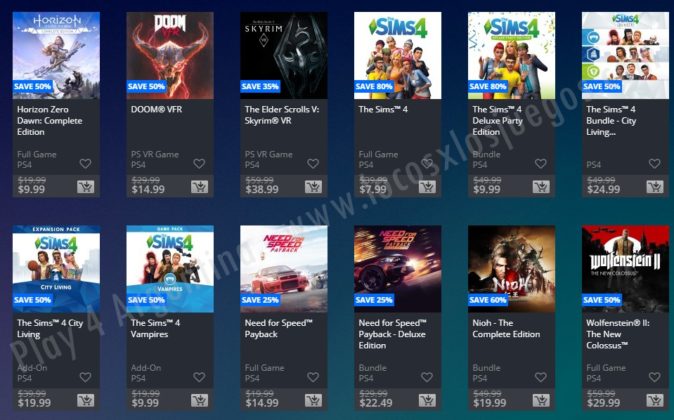
Task: Open Wolfenstein II: The New Colossus title link
Action: [618, 334]
